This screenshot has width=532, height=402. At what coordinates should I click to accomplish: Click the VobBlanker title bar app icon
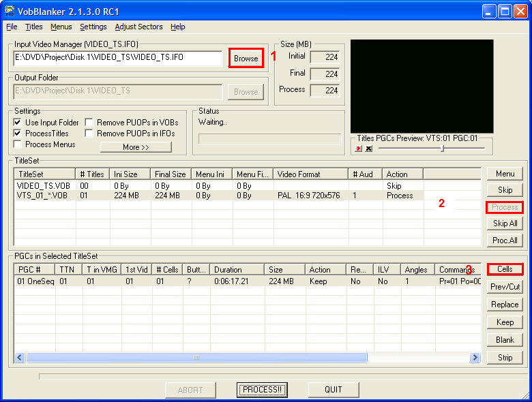pos(10,11)
